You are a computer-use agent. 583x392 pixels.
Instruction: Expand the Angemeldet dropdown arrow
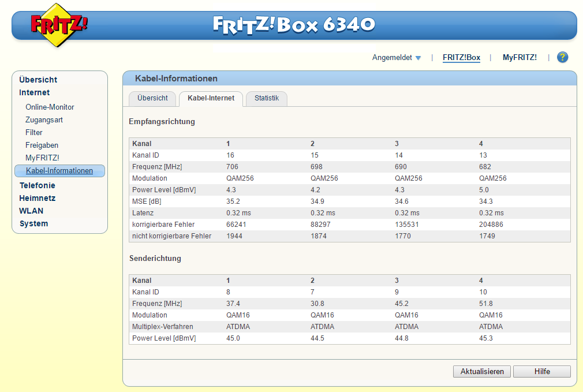tap(418, 58)
